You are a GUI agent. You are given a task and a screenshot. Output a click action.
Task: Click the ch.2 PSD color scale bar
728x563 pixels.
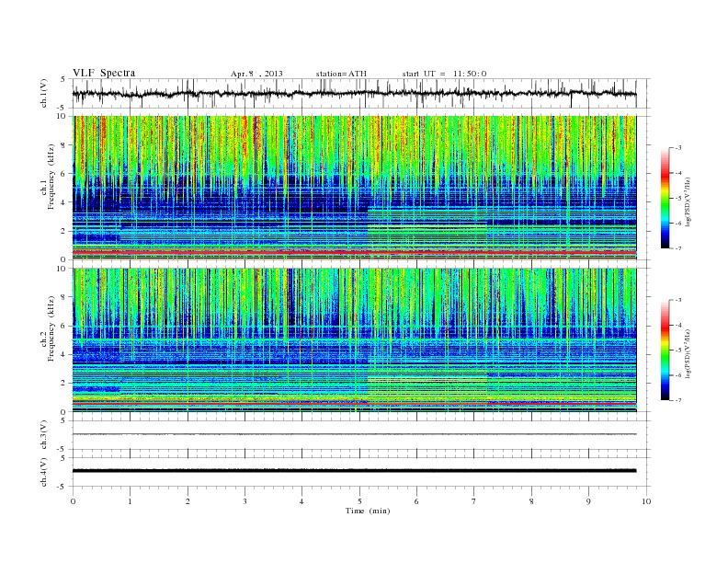click(x=665, y=350)
